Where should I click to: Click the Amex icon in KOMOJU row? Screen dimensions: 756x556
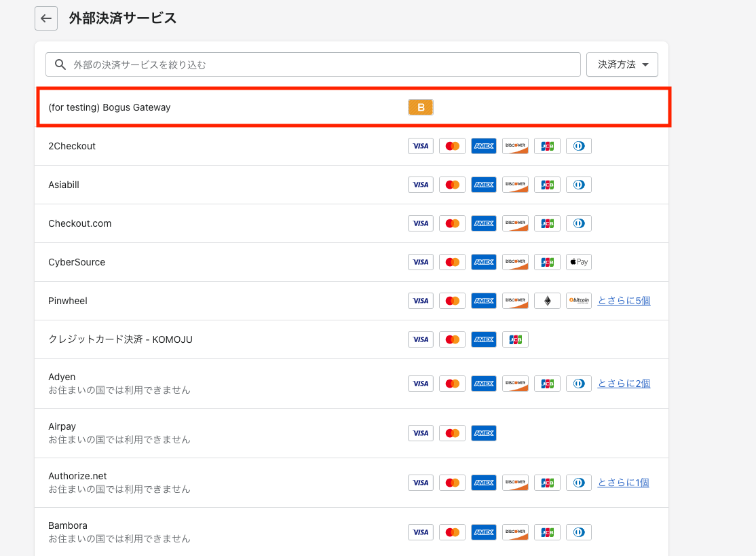pos(484,339)
